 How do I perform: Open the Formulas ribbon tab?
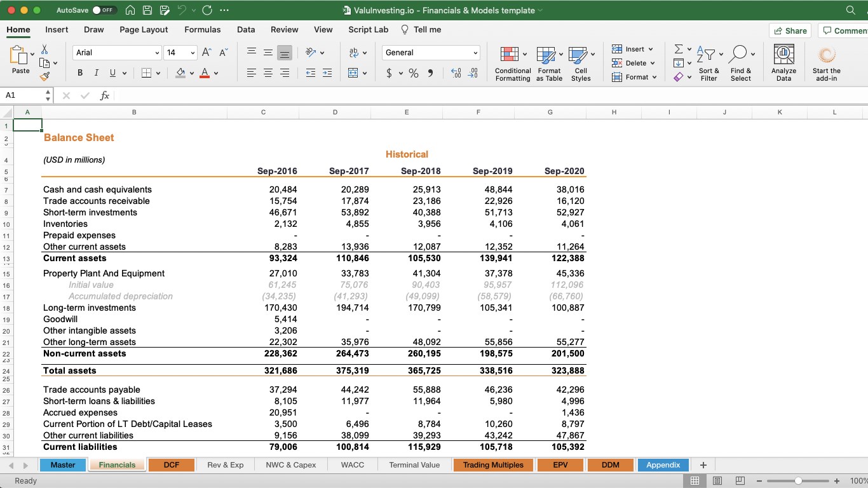[x=202, y=29]
